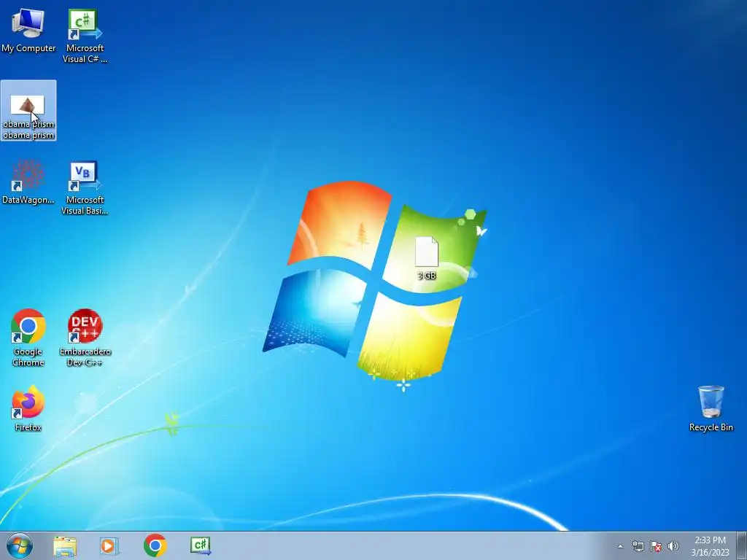Open the clock showing 2:33 PM
The height and width of the screenshot is (560, 747).
[x=710, y=546]
